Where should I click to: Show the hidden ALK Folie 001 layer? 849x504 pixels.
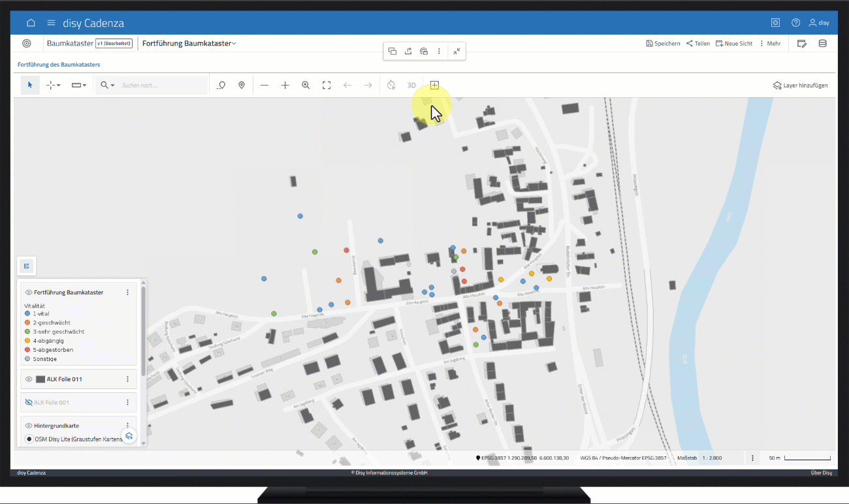[29, 403]
